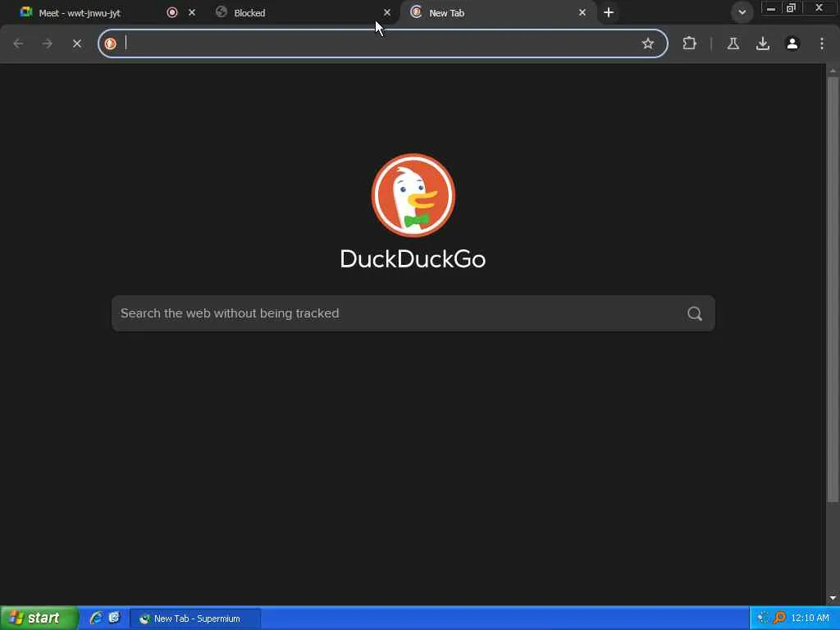Viewport: 840px width, 630px height.
Task: Click the magnifier search button
Action: 694,313
